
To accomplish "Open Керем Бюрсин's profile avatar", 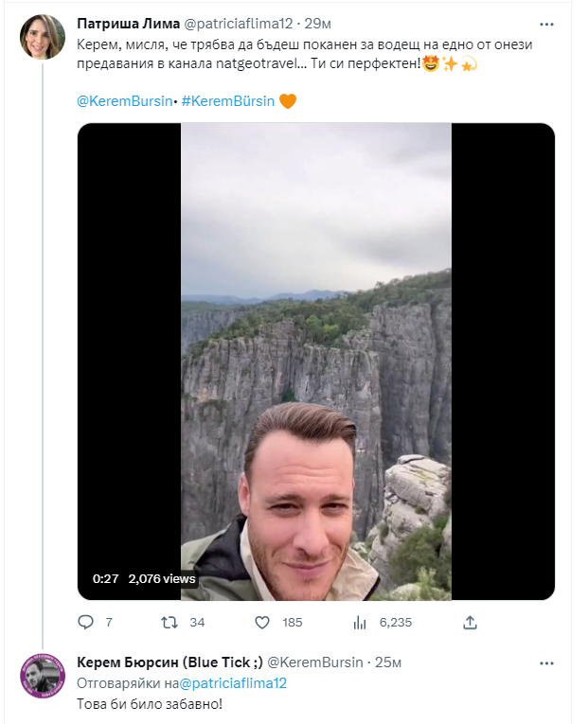I will point(42,675).
